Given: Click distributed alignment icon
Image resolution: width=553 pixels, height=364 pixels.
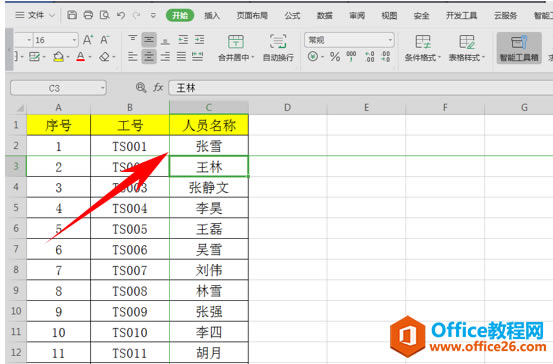Looking at the screenshot, I should [198, 56].
